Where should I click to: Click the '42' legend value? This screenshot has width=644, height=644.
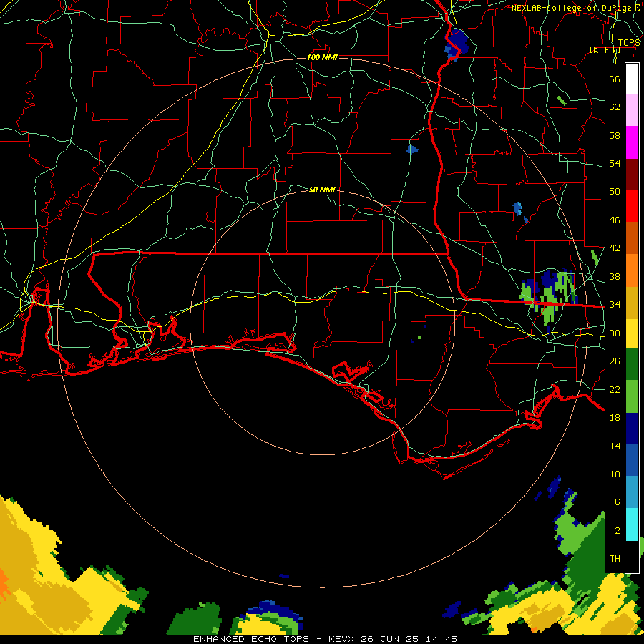(x=615, y=248)
